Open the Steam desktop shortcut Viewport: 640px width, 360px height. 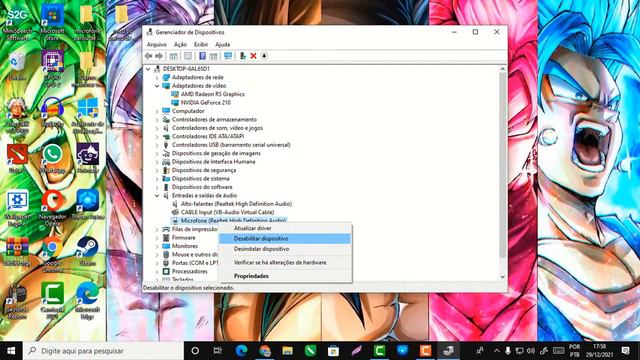87,251
